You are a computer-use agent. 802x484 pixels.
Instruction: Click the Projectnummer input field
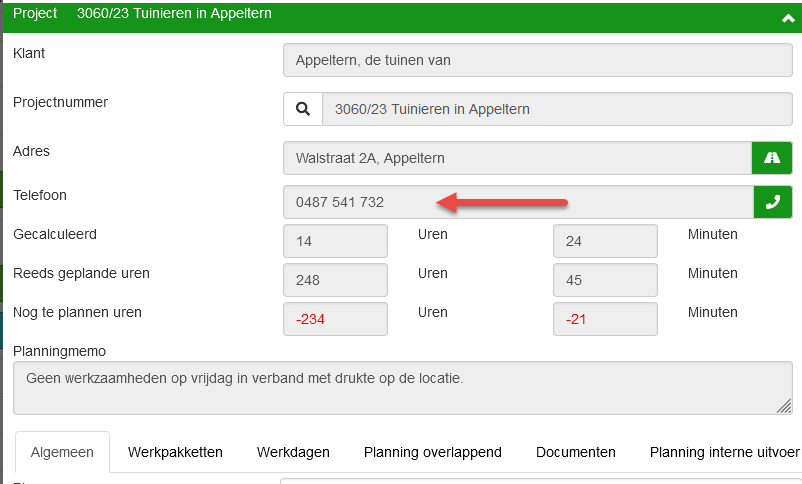557,109
